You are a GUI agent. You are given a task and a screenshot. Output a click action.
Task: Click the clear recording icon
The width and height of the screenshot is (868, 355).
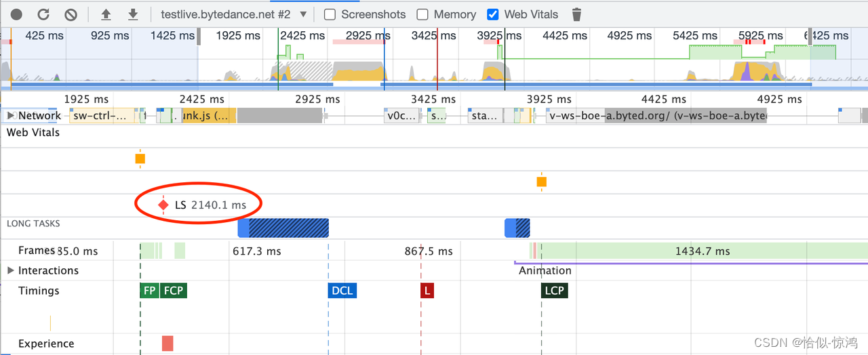pos(71,14)
